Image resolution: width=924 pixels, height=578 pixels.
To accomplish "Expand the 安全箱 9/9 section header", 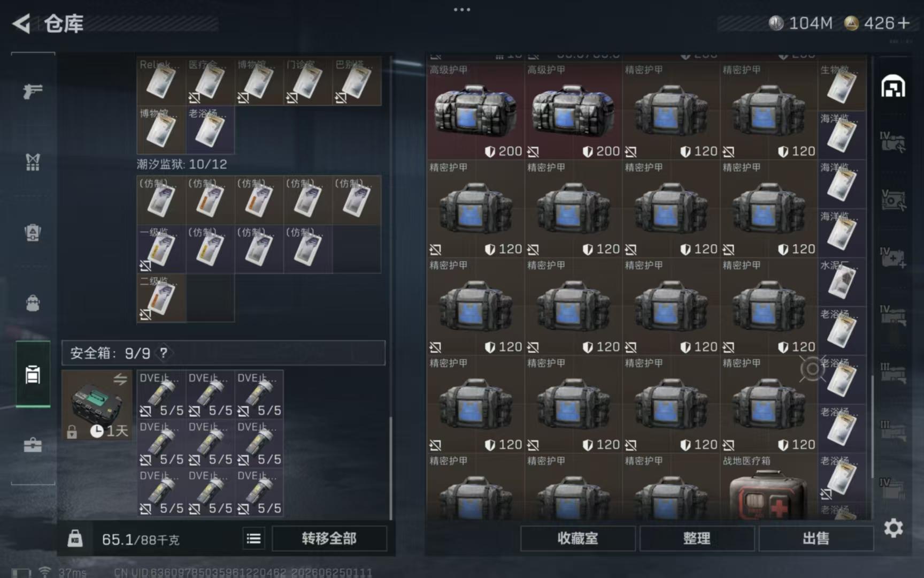I will pos(224,353).
